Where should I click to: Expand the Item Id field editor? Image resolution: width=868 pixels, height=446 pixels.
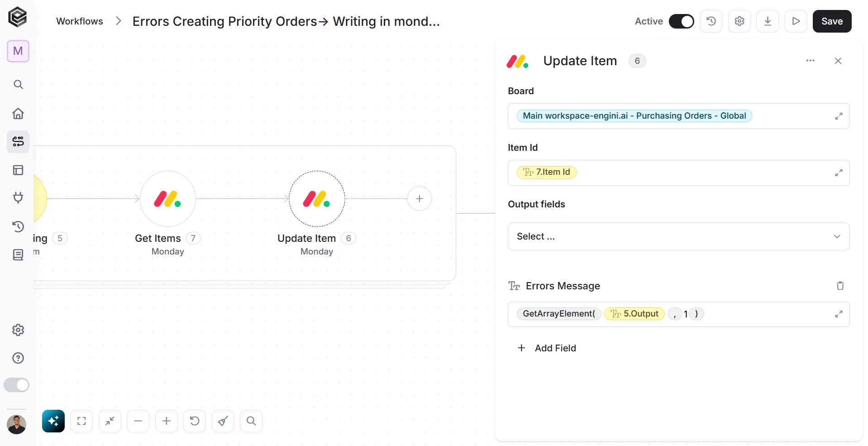pyautogui.click(x=839, y=173)
